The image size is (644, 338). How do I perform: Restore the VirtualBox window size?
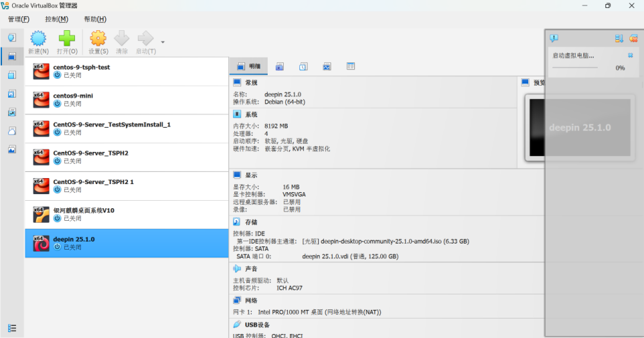608,6
